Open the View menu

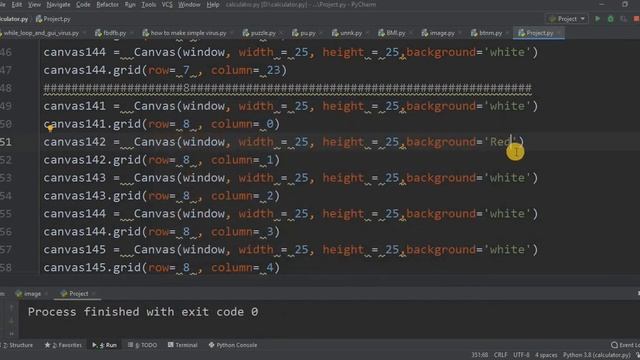tap(34, 4)
